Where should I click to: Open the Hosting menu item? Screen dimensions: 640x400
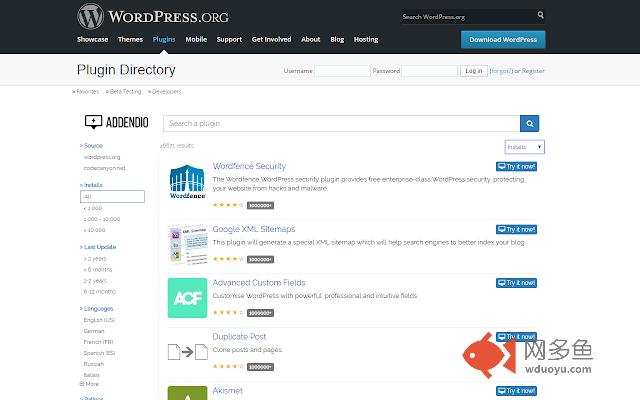tap(366, 40)
